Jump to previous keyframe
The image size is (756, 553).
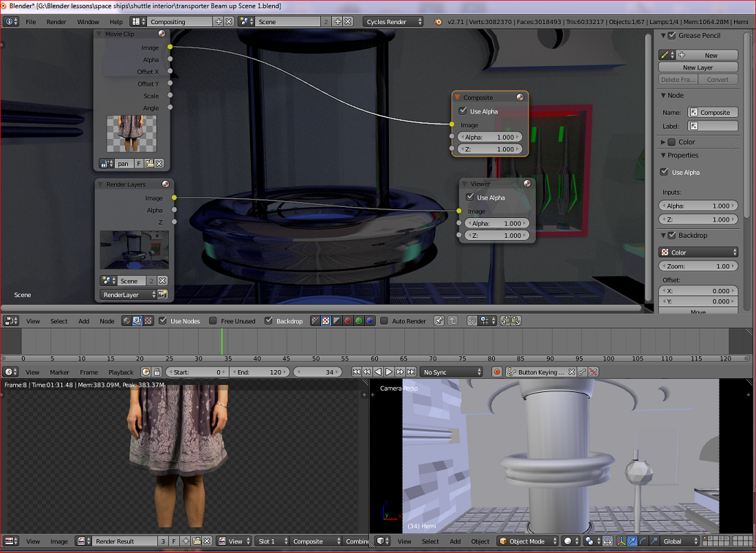(x=367, y=372)
